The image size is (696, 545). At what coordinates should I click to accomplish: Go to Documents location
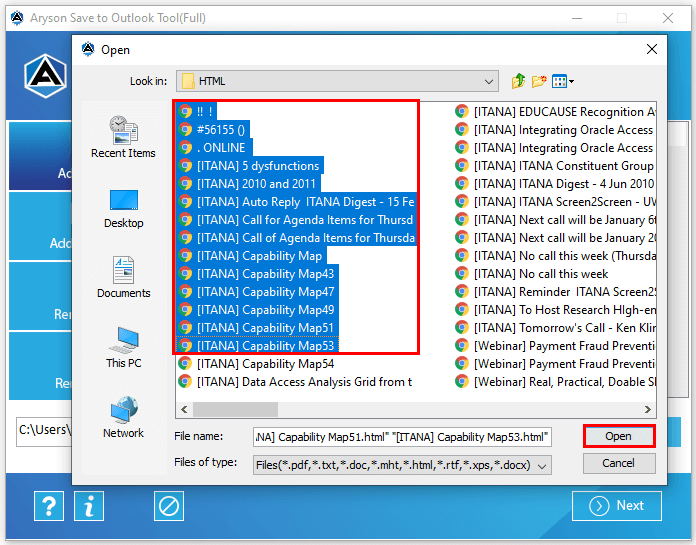[x=123, y=277]
